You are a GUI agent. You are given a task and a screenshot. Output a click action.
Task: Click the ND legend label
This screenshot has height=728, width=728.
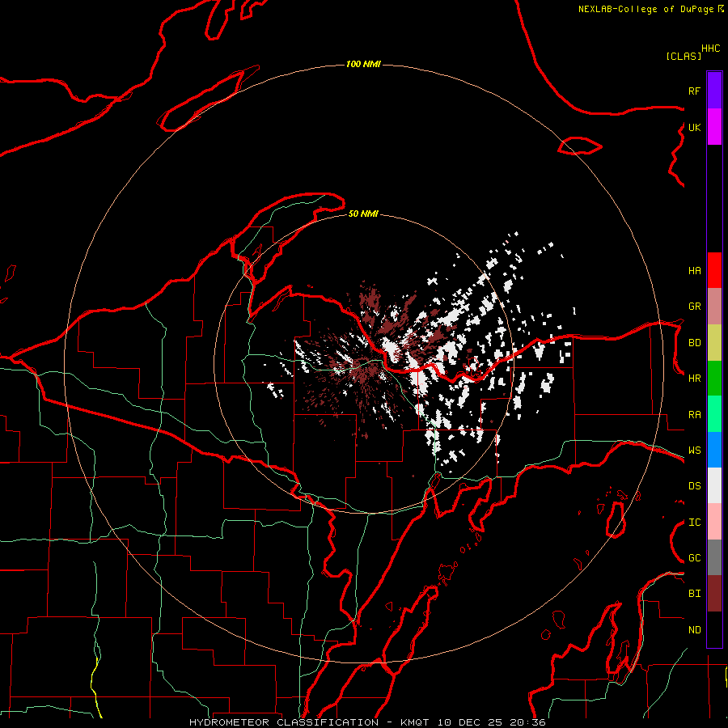(694, 629)
